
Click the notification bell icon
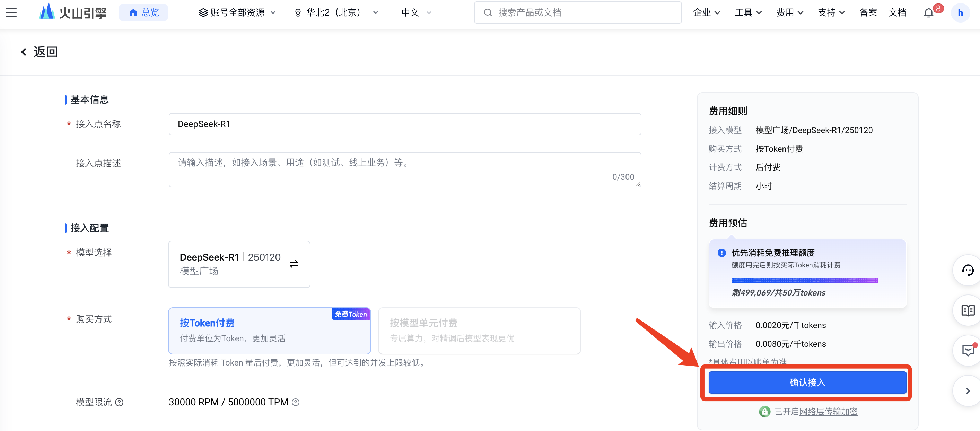coord(929,13)
